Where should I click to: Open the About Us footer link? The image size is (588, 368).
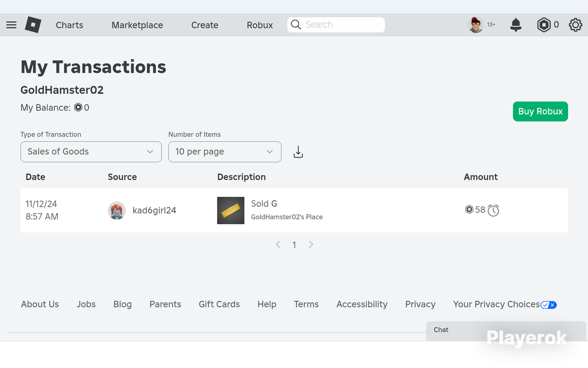[40, 304]
